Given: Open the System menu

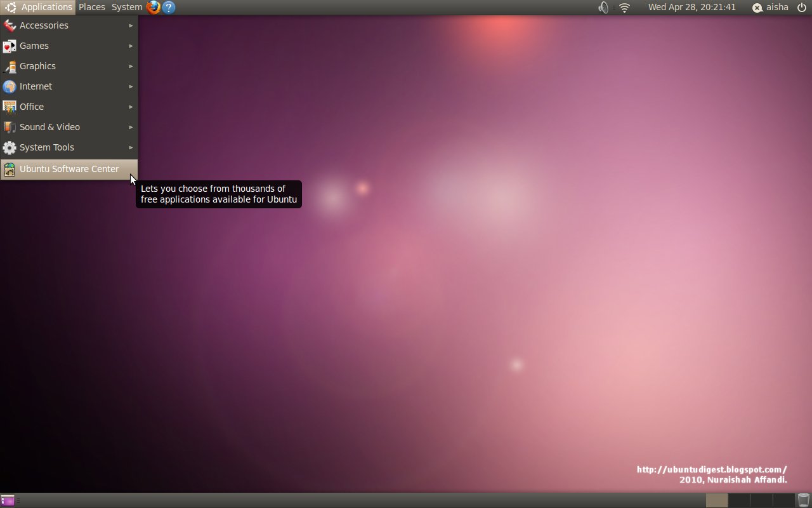Looking at the screenshot, I should click(126, 7).
